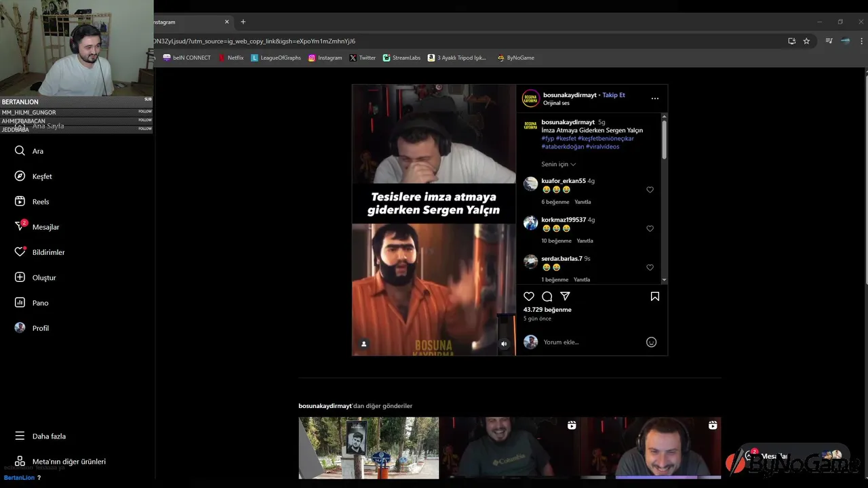Click the #viralvideos hashtag
Image resolution: width=868 pixels, height=488 pixels.
[602, 146]
